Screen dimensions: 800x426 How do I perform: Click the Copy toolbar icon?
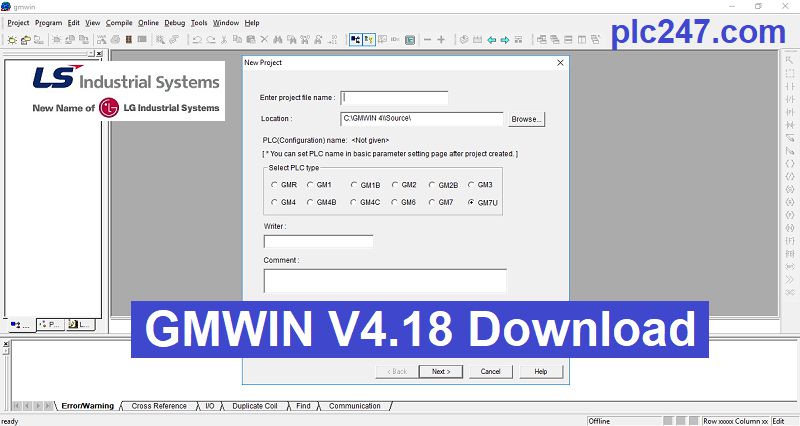coord(237,40)
